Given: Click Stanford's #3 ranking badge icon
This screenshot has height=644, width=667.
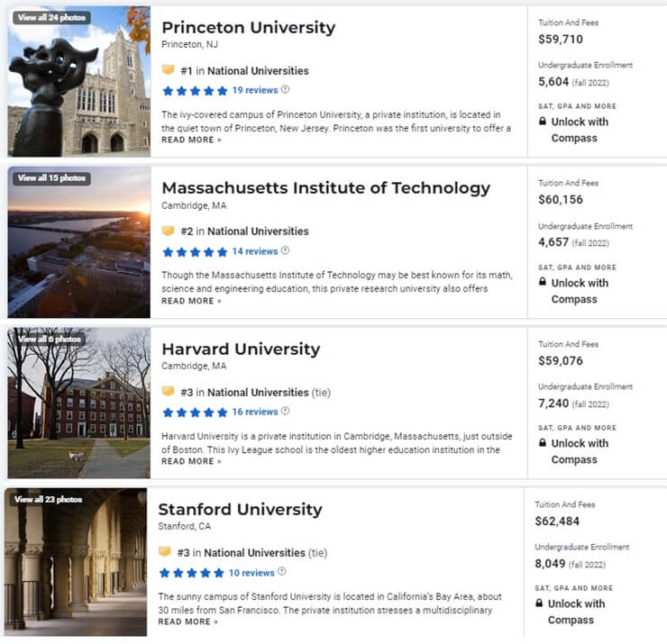Looking at the screenshot, I should point(165,551).
